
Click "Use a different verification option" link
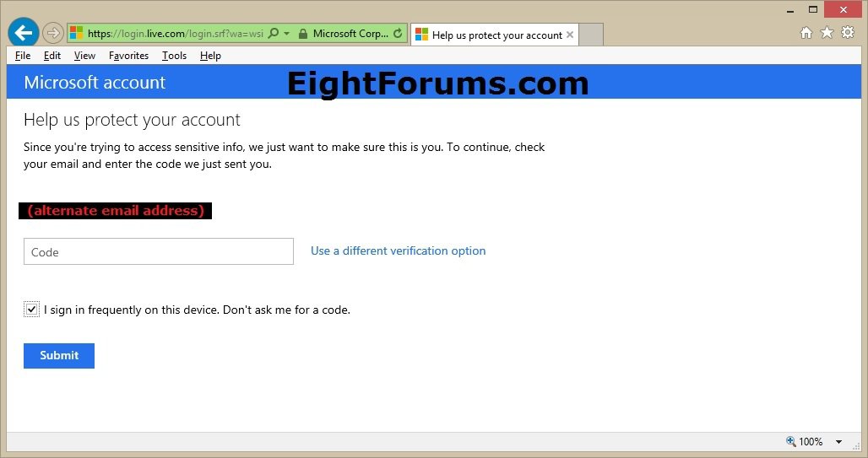point(398,251)
